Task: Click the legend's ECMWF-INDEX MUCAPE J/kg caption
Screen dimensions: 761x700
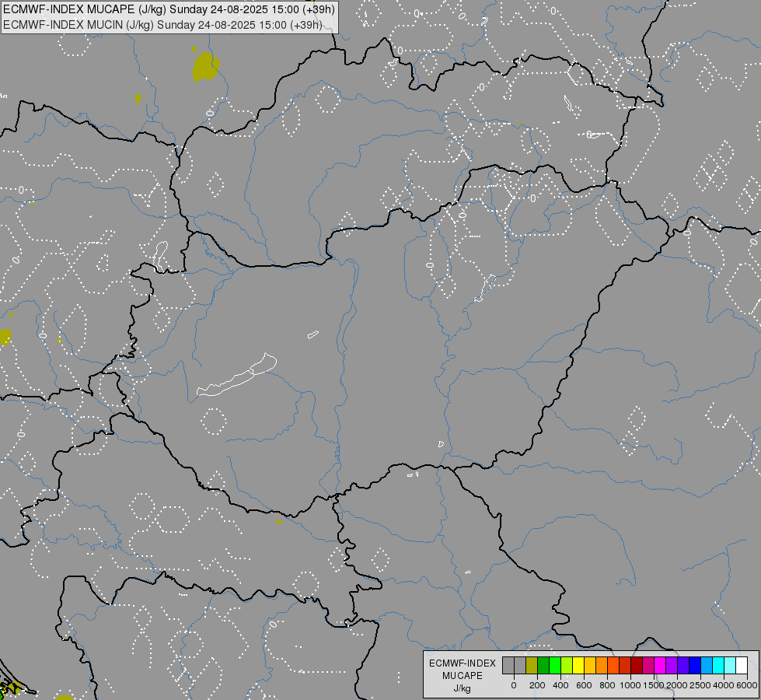Action: coord(463,676)
